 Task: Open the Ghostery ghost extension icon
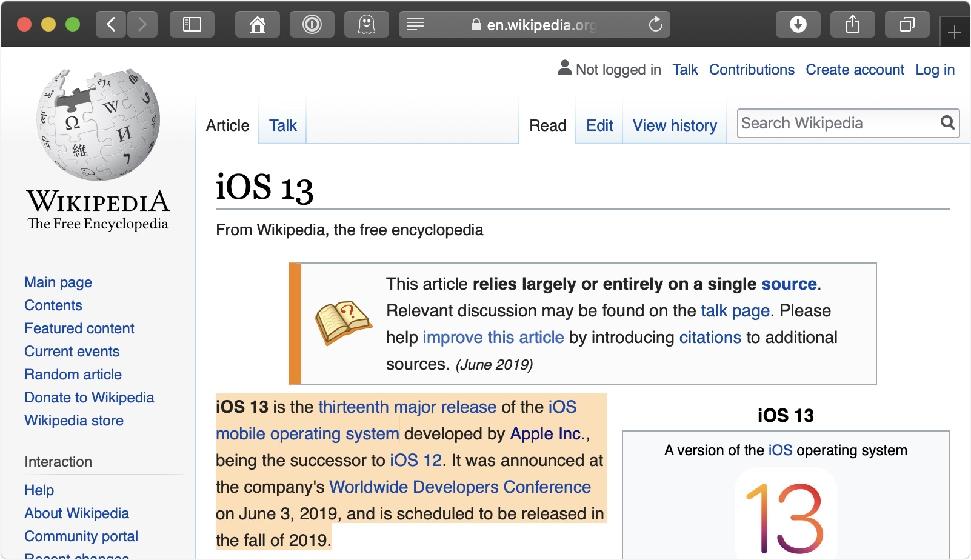pos(367,24)
